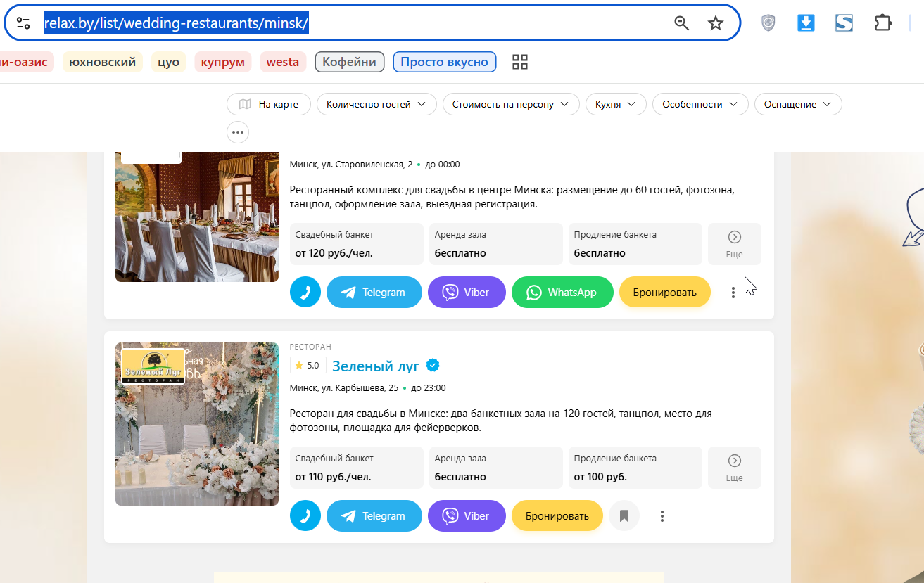Expand more prices with Еще for Зеленый луг
Image resolution: width=924 pixels, height=583 pixels.
tap(734, 468)
